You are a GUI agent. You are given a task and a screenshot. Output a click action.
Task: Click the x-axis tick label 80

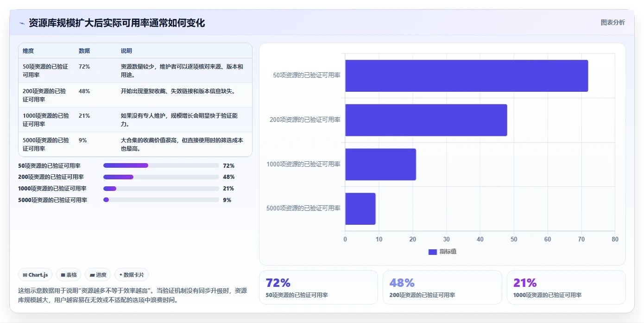[x=615, y=239]
